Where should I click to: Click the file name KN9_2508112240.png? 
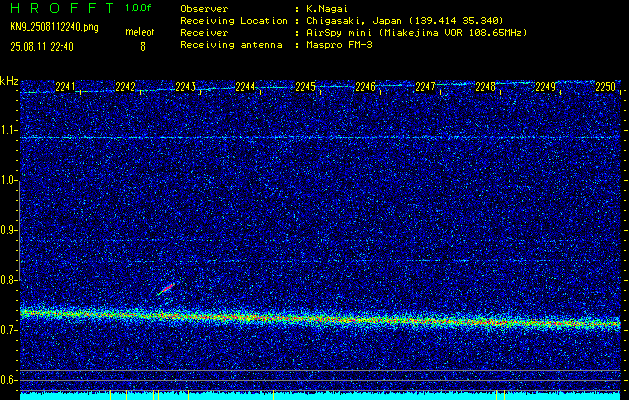[x=54, y=27]
